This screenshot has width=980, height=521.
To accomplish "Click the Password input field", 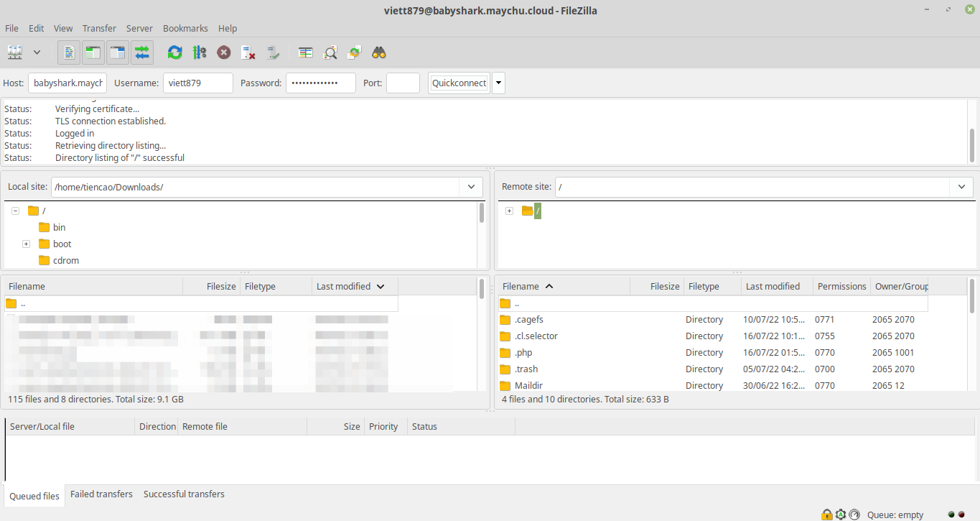I will pos(321,83).
